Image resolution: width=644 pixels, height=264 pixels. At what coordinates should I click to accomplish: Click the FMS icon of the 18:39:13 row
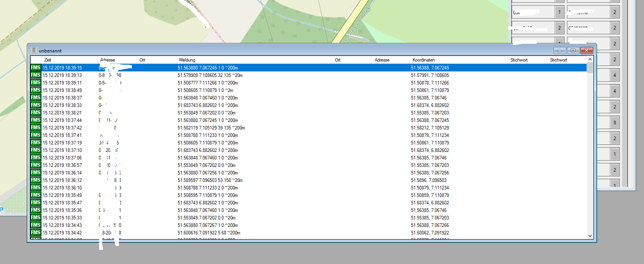coord(36,75)
